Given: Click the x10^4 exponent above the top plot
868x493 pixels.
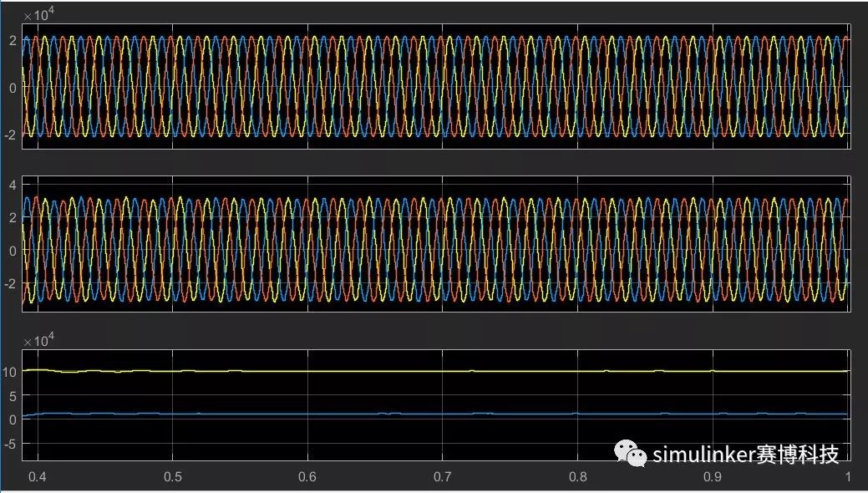Looking at the screenshot, I should pos(39,13).
